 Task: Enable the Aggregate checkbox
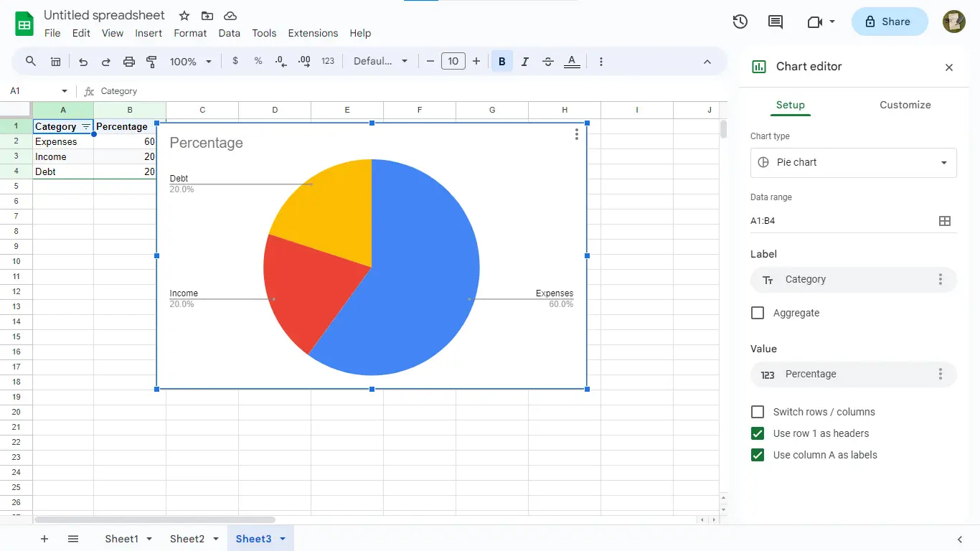tap(758, 313)
